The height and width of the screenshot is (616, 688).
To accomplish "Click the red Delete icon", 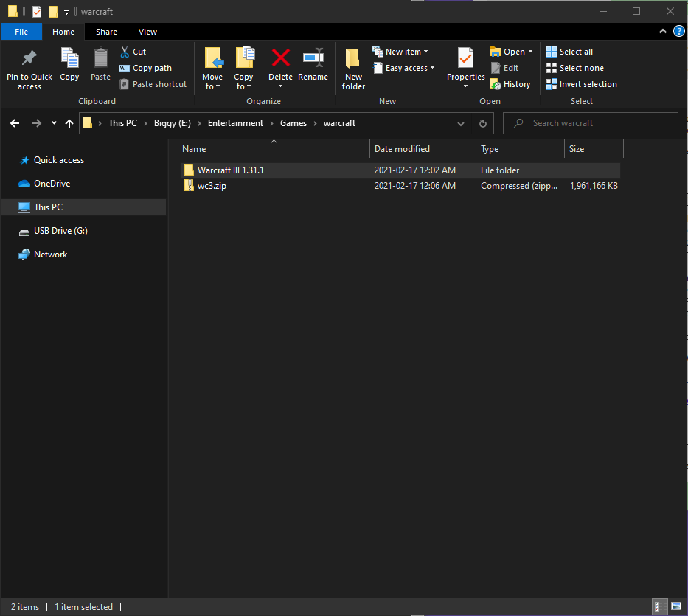I will 280,58.
